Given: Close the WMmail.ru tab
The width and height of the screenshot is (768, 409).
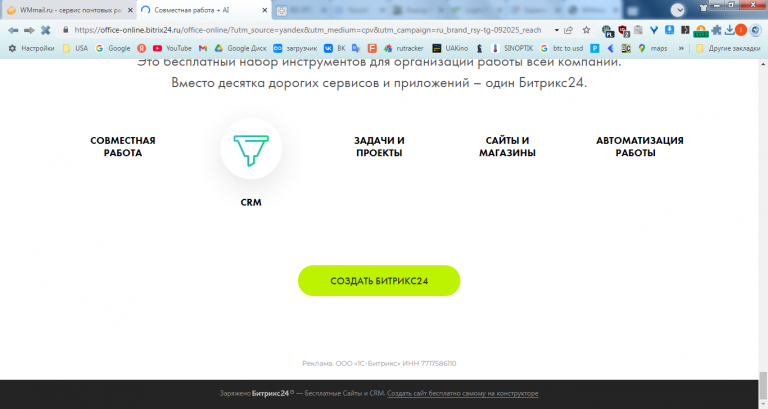Looking at the screenshot, I should 130,10.
